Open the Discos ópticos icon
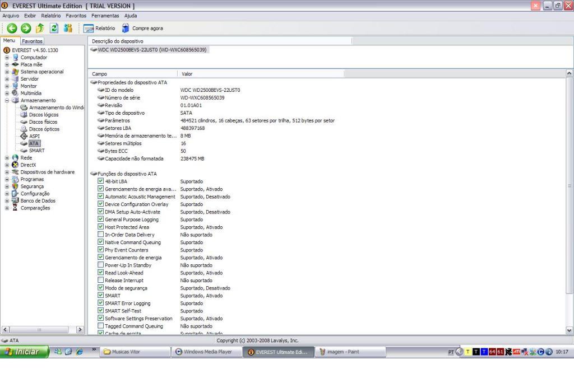Screen dimensions: 574x392 24,129
